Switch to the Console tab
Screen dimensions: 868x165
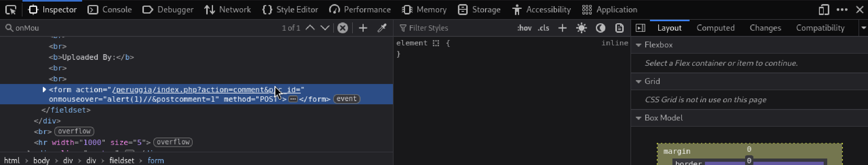(110, 10)
